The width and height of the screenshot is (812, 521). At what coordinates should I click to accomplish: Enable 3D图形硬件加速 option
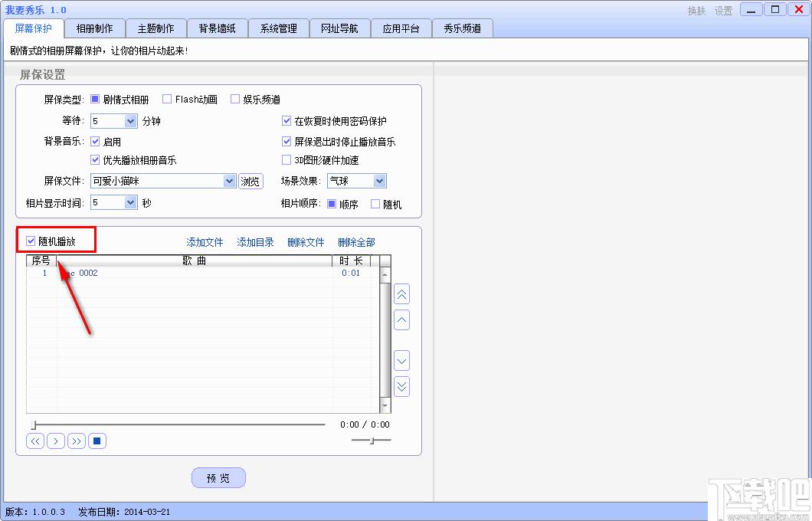[287, 160]
